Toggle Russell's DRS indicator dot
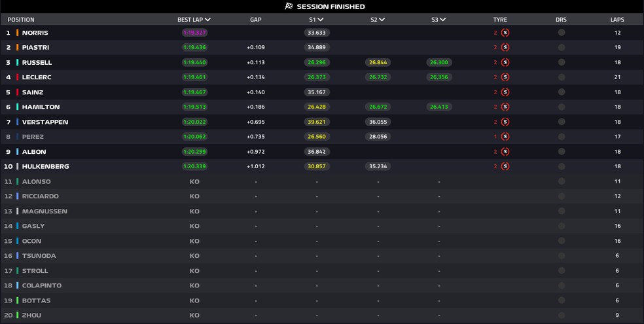Image resolution: width=644 pixels, height=324 pixels. (561, 63)
